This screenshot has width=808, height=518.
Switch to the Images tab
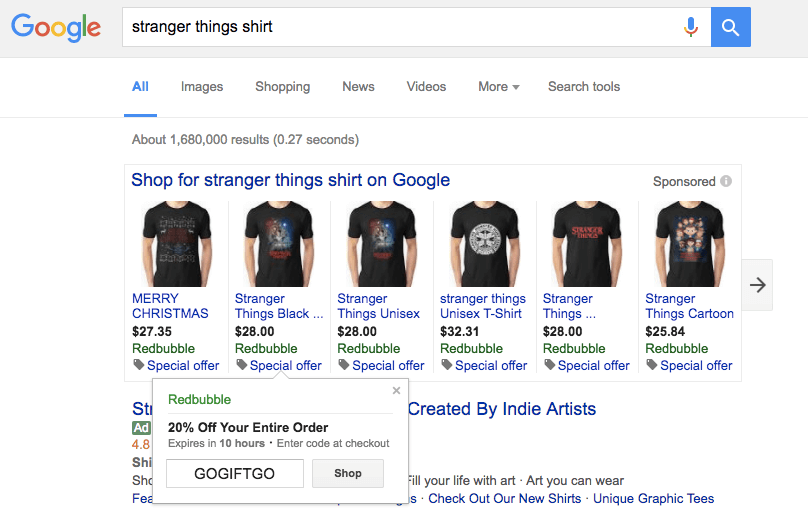pyautogui.click(x=202, y=87)
